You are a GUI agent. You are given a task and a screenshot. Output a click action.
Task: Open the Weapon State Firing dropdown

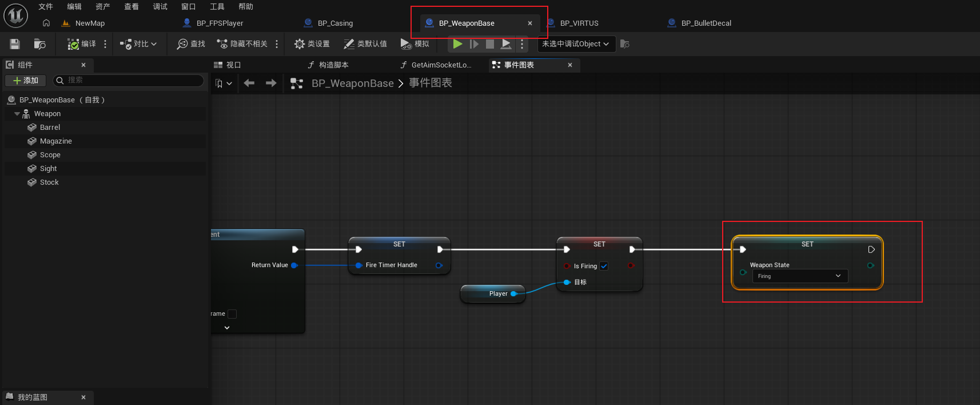800,276
